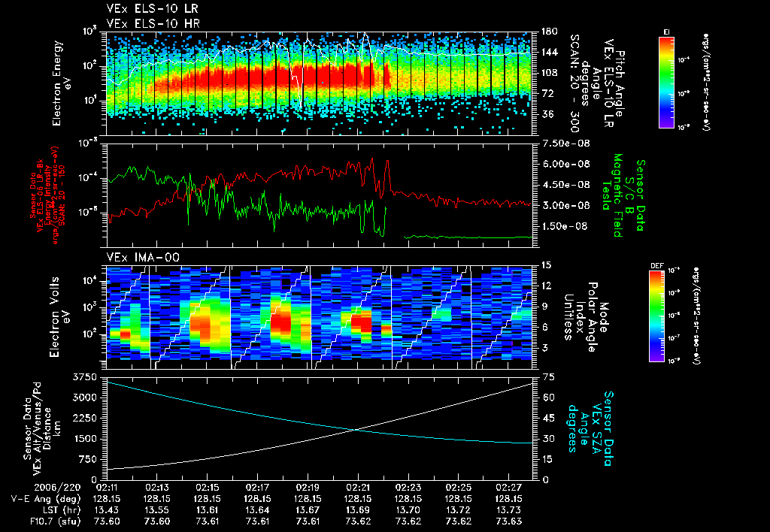
Task: Click the 45 SZA angle tick label
Action: [x=548, y=418]
